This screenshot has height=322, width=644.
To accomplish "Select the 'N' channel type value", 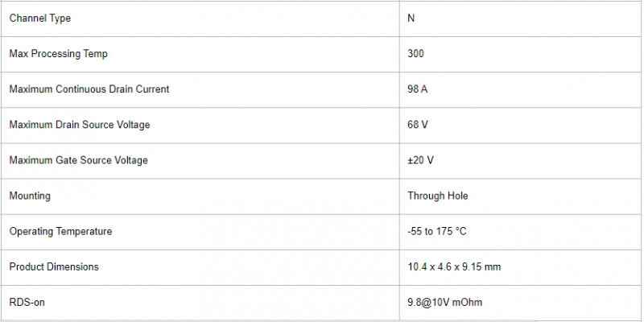I will tap(411, 19).
